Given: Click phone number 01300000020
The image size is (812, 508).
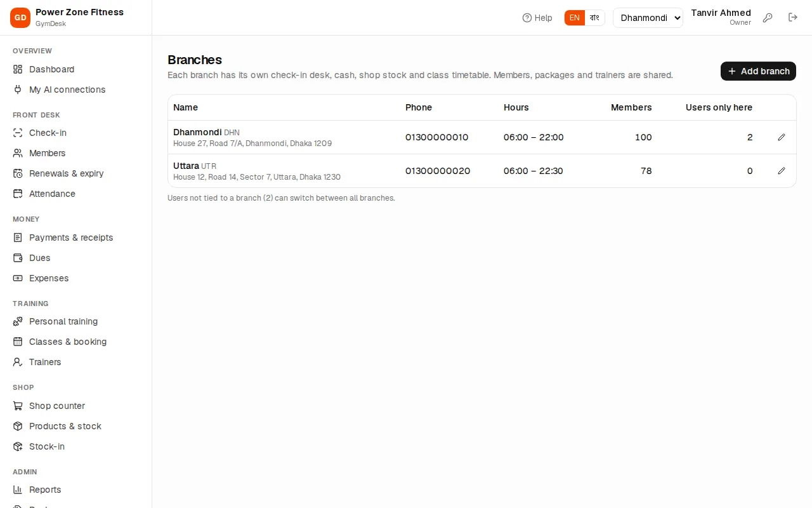Looking at the screenshot, I should [438, 171].
